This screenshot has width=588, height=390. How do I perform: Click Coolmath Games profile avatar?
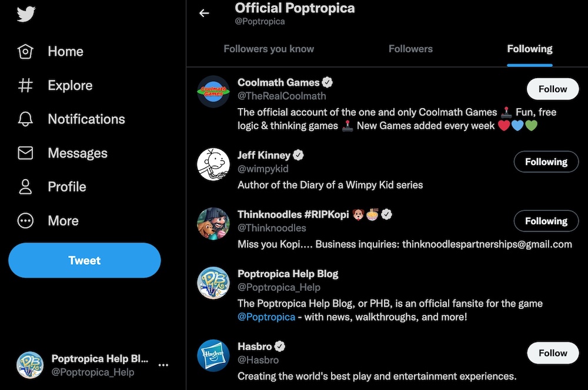tap(213, 91)
